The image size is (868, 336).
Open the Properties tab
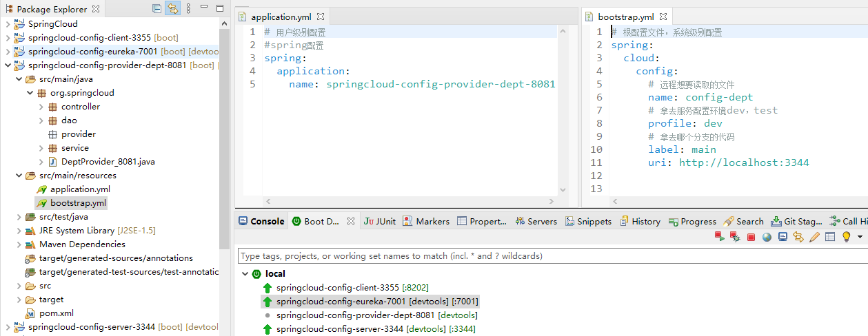coord(481,221)
